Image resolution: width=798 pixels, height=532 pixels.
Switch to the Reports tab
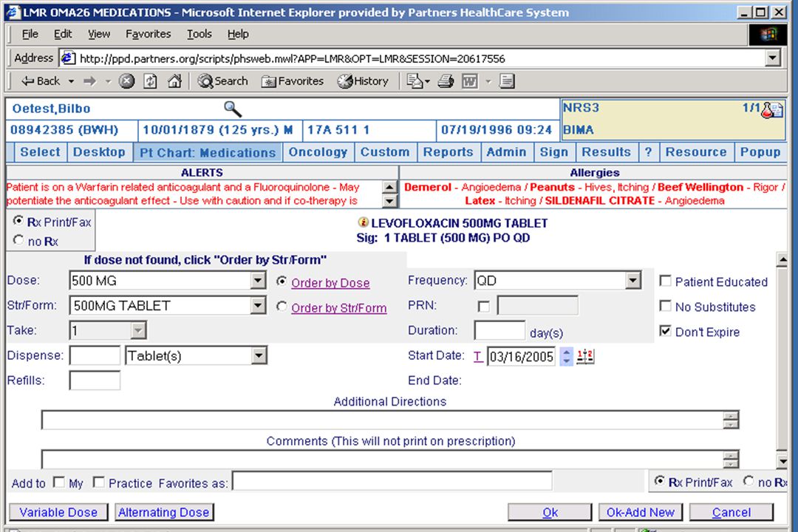click(449, 151)
